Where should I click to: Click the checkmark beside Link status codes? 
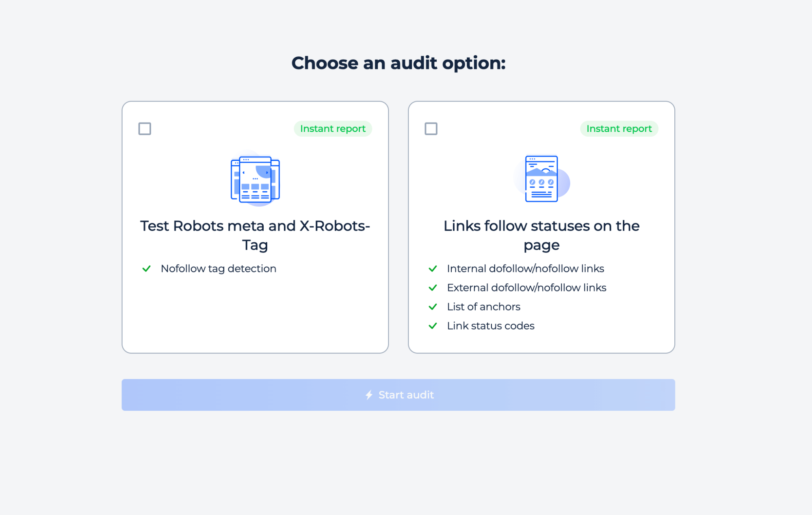(x=433, y=325)
